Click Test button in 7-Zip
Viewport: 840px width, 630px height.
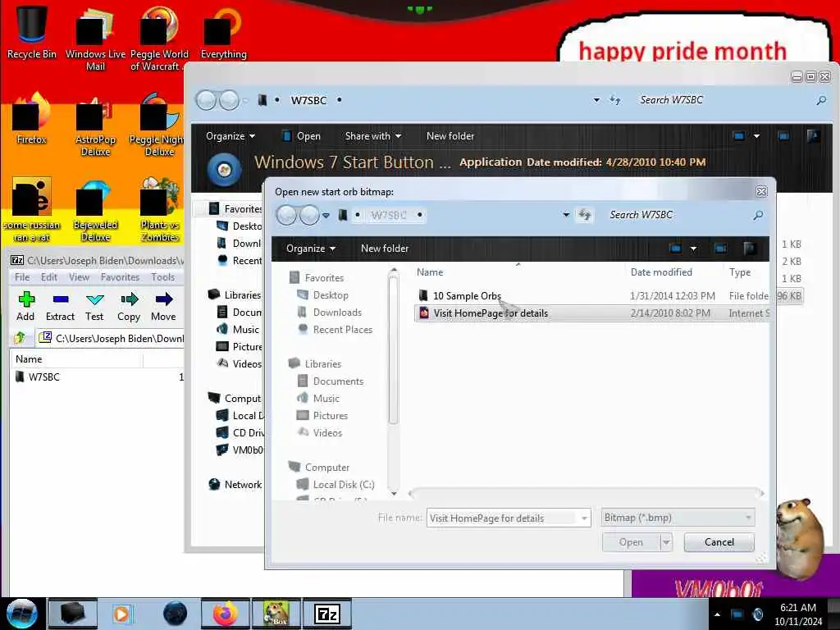(94, 307)
